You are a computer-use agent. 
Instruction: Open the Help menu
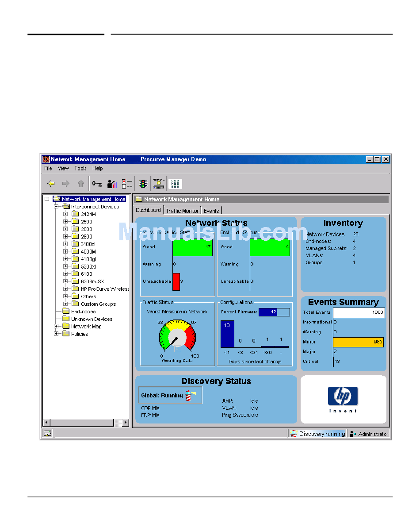[98, 169]
